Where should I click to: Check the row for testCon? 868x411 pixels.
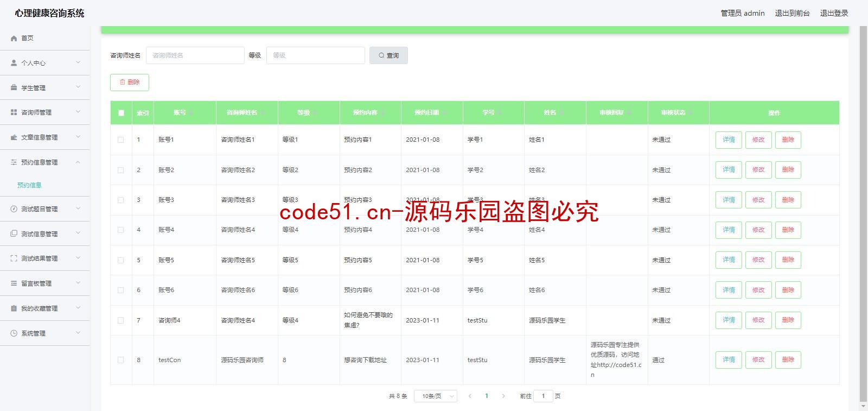point(121,360)
